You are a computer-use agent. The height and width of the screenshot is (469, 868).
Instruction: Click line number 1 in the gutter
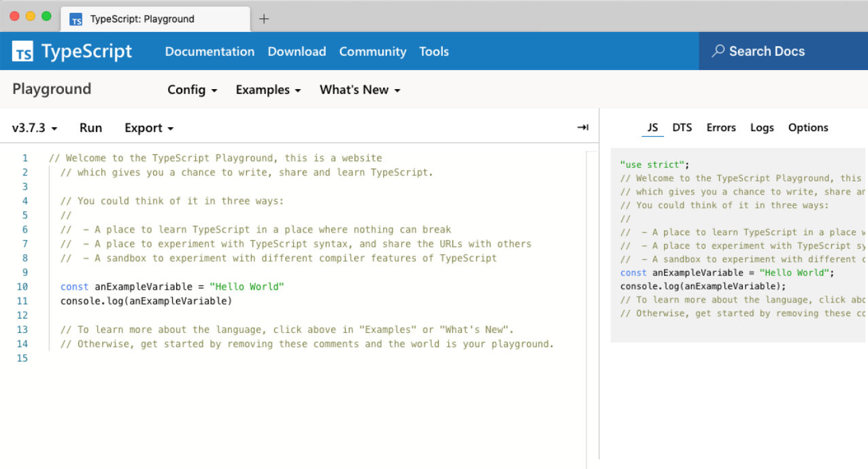[25, 158]
